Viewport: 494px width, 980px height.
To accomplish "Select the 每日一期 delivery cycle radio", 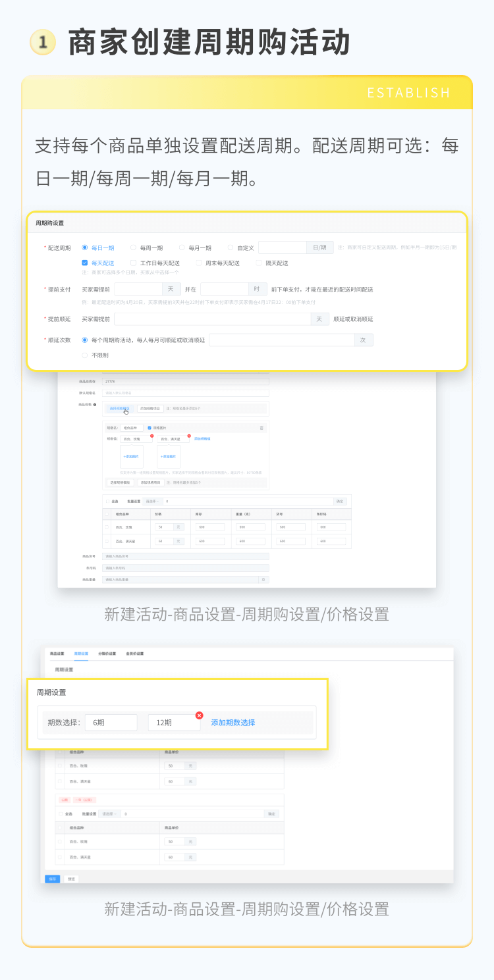I will coord(85,248).
